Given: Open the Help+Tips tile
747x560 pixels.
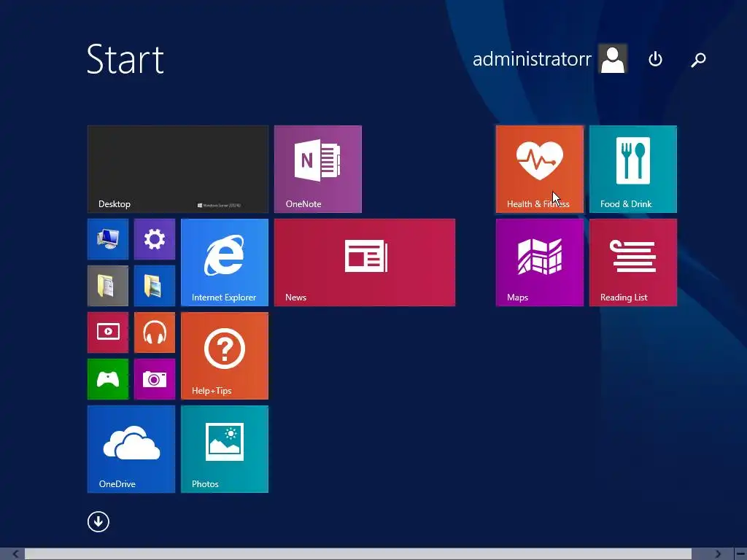Looking at the screenshot, I should [225, 356].
